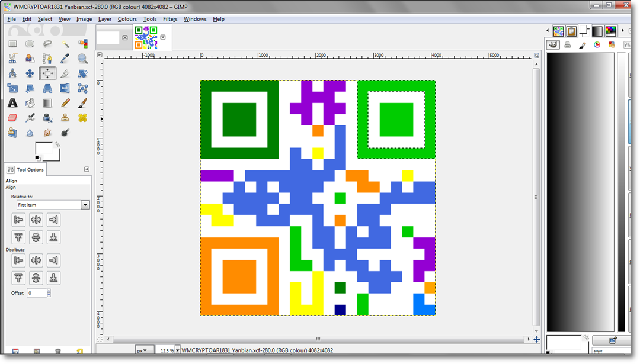This screenshot has height=364, width=640.
Task: Swap foreground and background colours
Action: point(57,144)
